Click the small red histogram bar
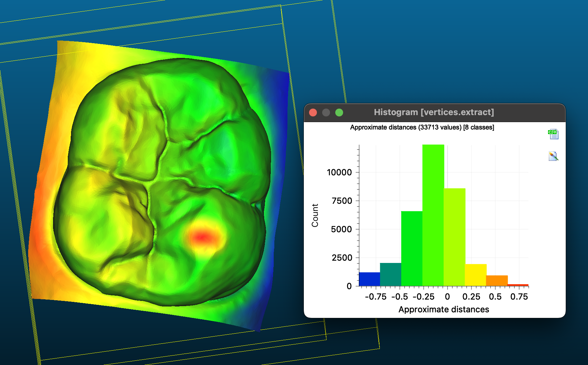Image resolution: width=588 pixels, height=365 pixels. (x=518, y=285)
